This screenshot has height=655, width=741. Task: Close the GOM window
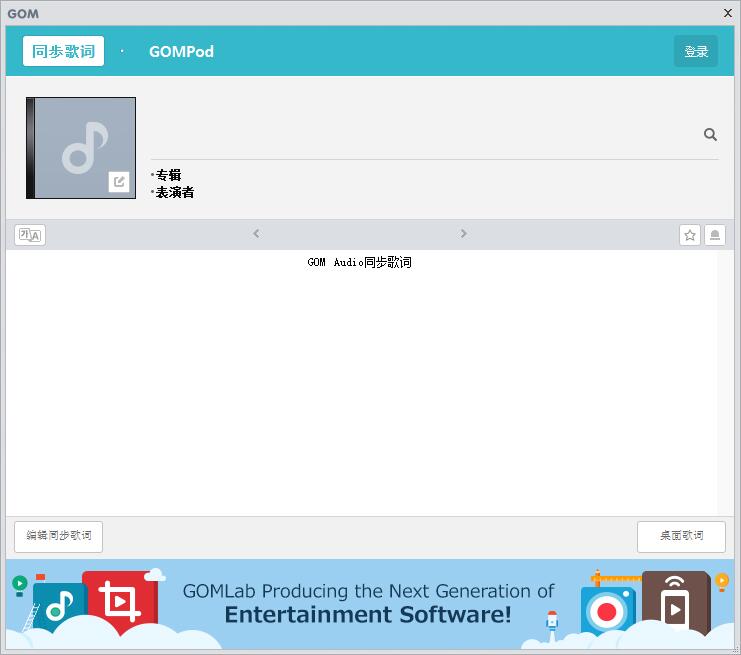tap(728, 13)
